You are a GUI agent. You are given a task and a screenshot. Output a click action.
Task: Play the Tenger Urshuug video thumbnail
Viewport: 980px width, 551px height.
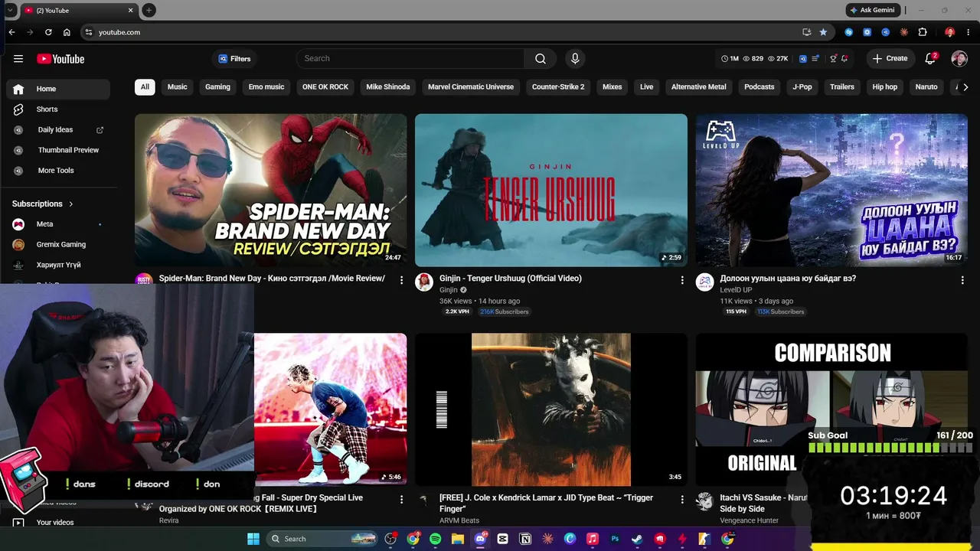(x=551, y=190)
